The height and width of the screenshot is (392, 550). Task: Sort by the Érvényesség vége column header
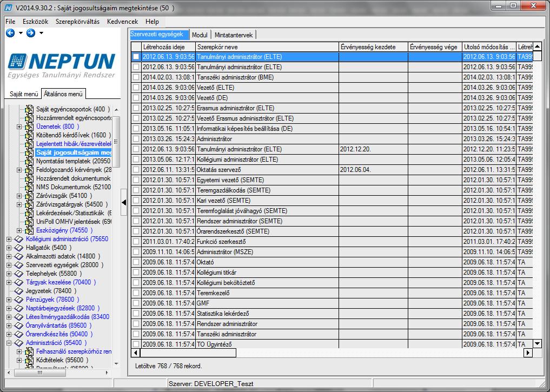tap(435, 47)
